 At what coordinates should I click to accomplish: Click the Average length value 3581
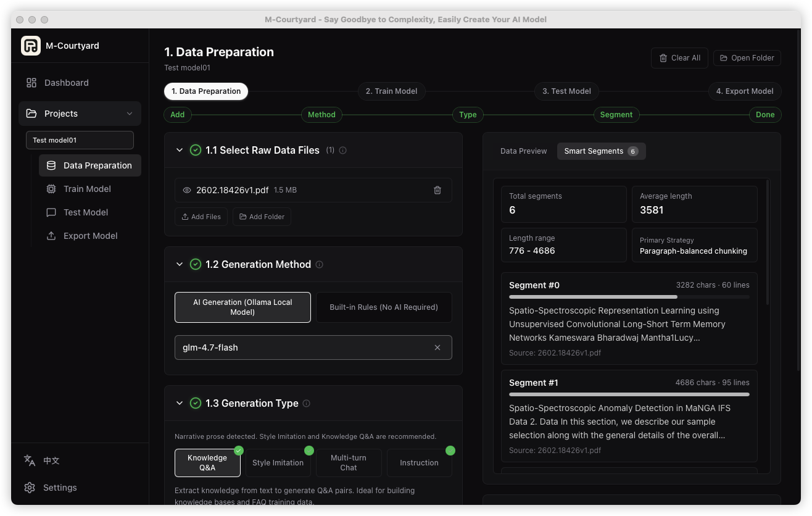652,210
